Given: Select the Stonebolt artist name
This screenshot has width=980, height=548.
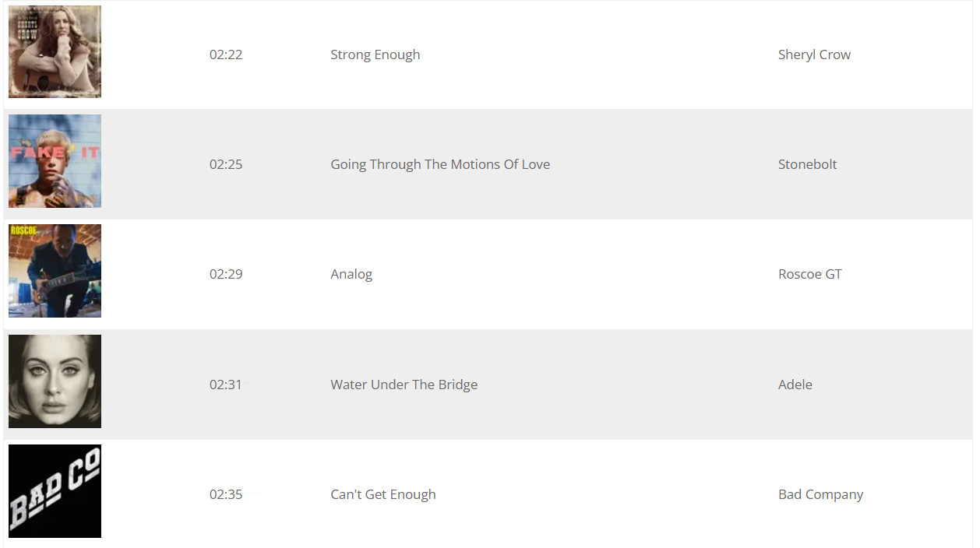Looking at the screenshot, I should click(807, 164).
